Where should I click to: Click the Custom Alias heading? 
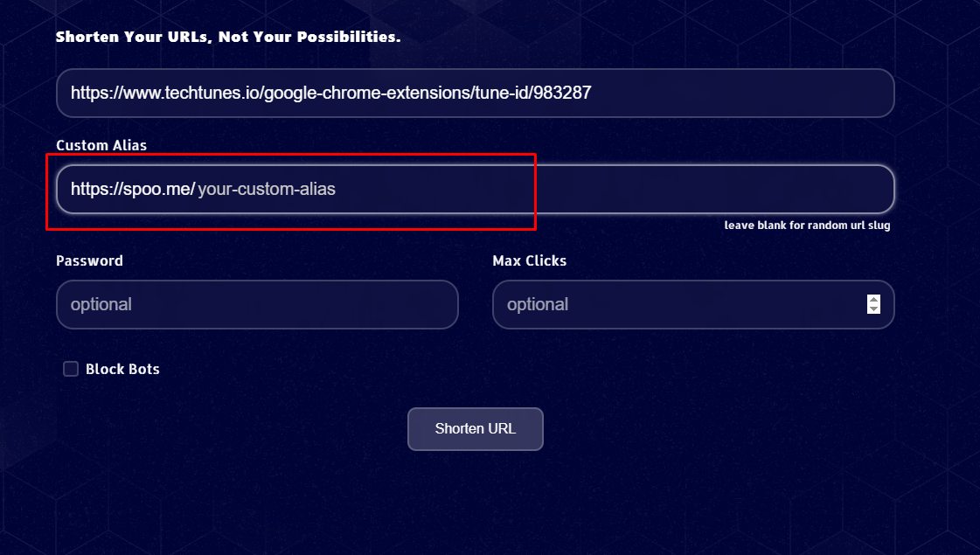click(101, 145)
